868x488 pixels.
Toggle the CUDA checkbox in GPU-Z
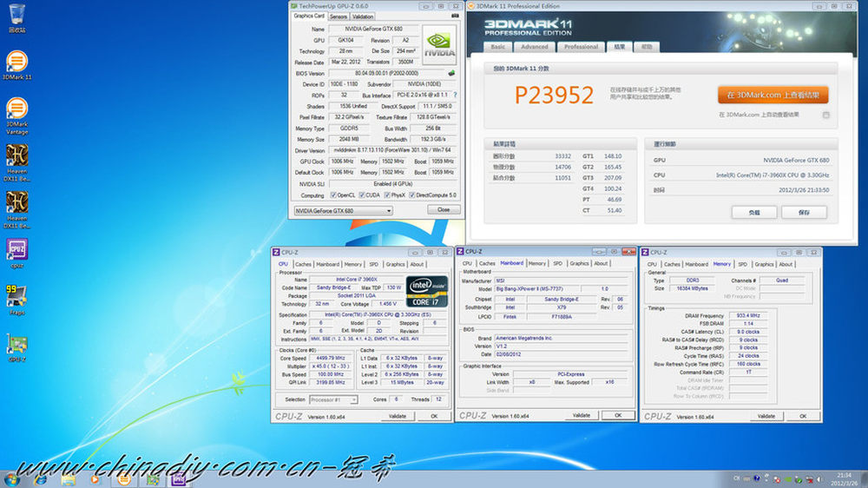[x=361, y=195]
